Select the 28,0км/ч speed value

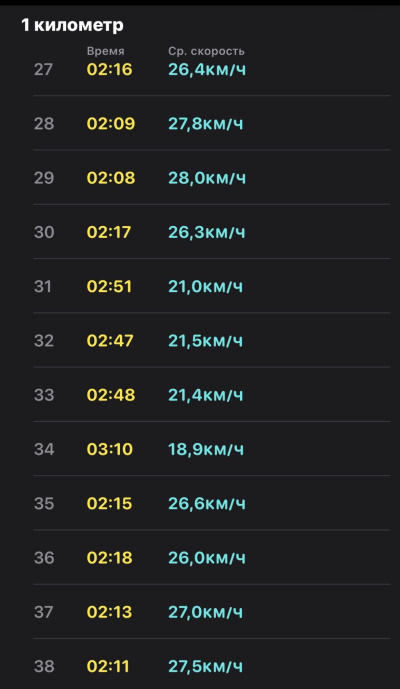pos(207,178)
